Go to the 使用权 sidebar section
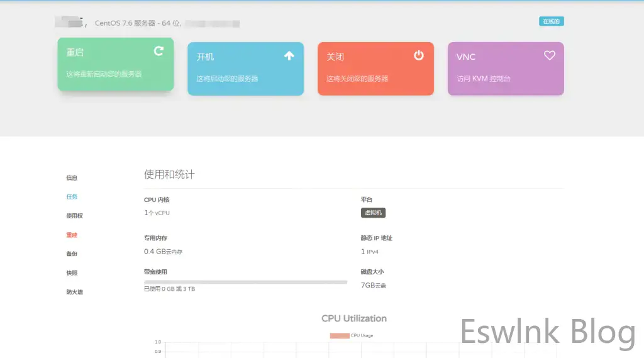The width and height of the screenshot is (644, 358). pyautogui.click(x=74, y=216)
